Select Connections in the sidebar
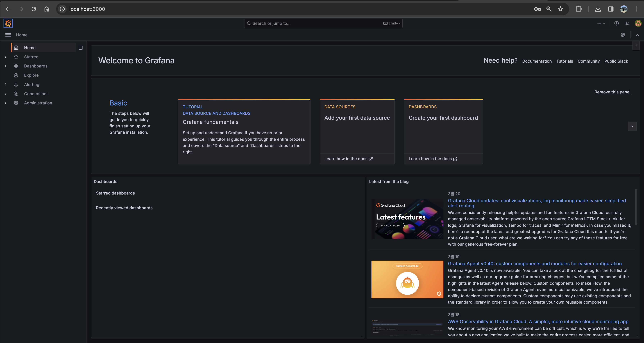The height and width of the screenshot is (343, 644). click(x=36, y=94)
